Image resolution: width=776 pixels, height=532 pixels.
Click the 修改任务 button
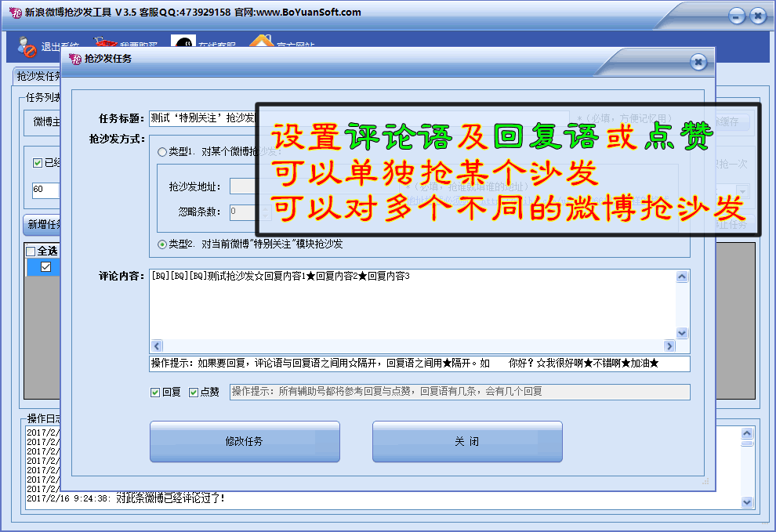click(x=245, y=441)
